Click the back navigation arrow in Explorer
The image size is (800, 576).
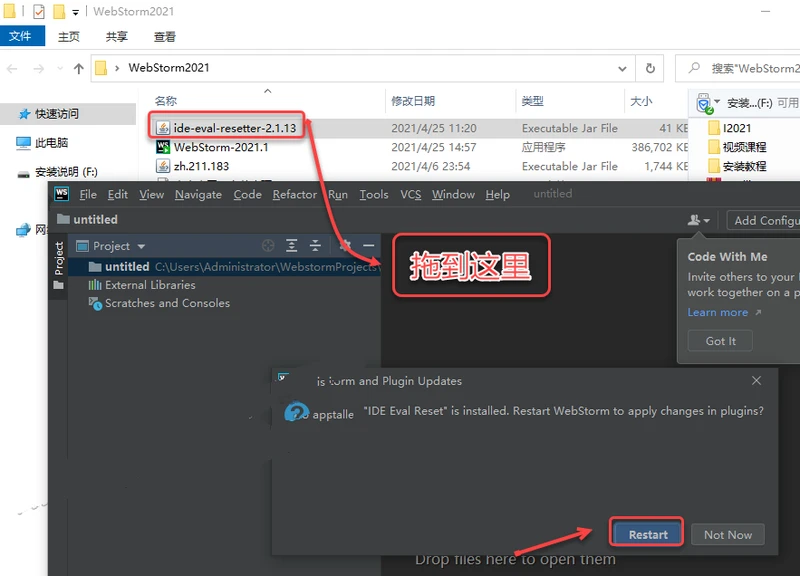click(x=11, y=69)
